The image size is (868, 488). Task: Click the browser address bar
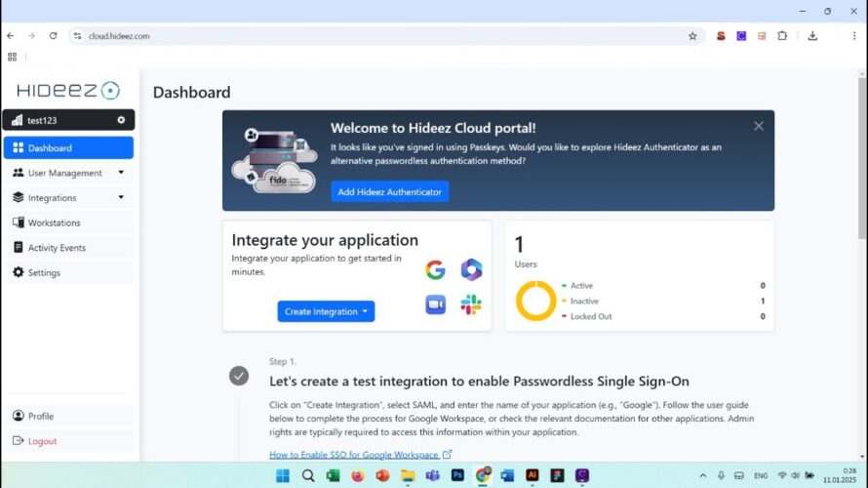pos(387,36)
